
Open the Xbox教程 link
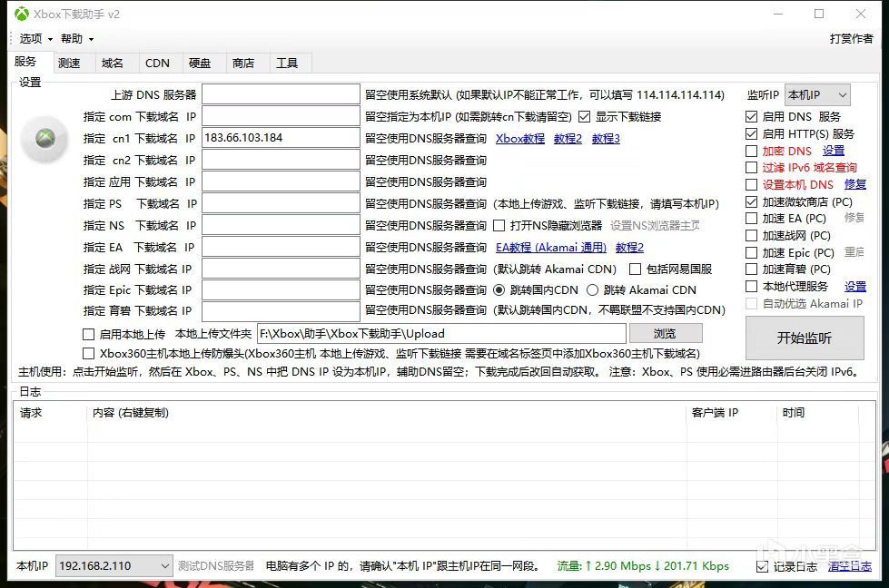pyautogui.click(x=520, y=138)
